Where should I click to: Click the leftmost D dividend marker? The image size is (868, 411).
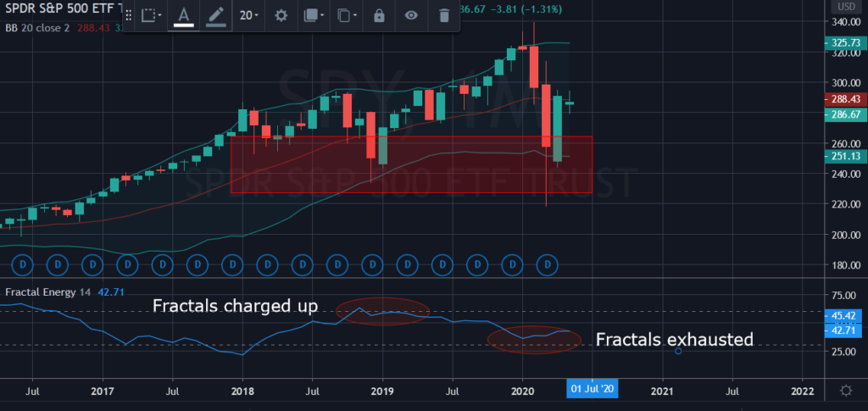coord(23,265)
